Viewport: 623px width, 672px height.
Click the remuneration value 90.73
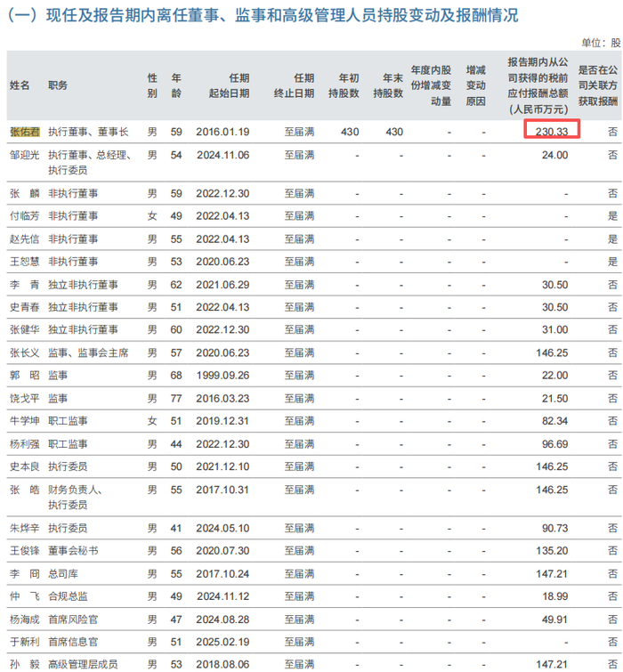(x=554, y=529)
